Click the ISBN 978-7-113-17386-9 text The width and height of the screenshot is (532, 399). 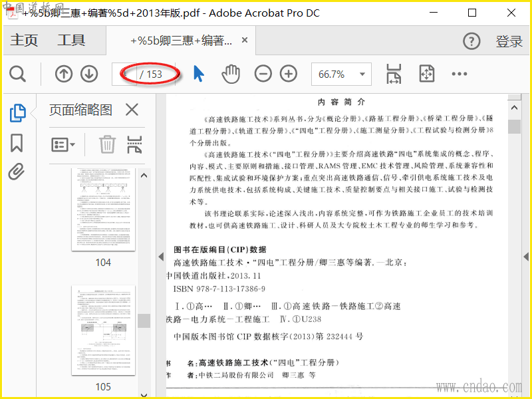[219, 289]
